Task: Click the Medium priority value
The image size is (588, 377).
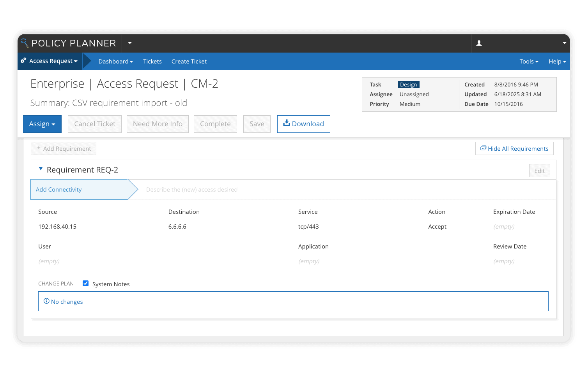Action: [x=410, y=104]
